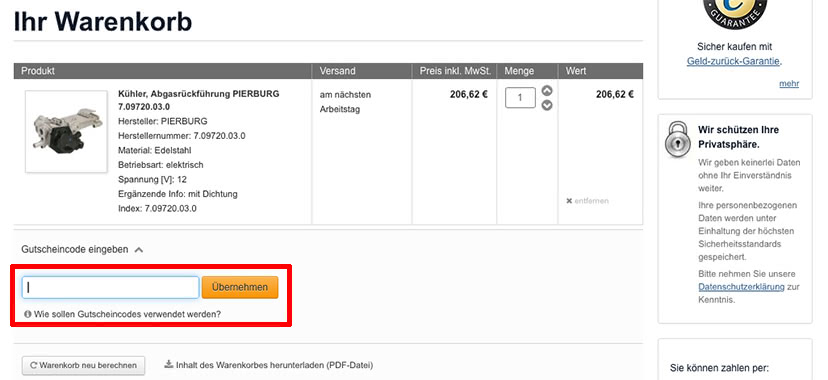Click the 'Ihr Warenkorb' heading

coord(103,22)
